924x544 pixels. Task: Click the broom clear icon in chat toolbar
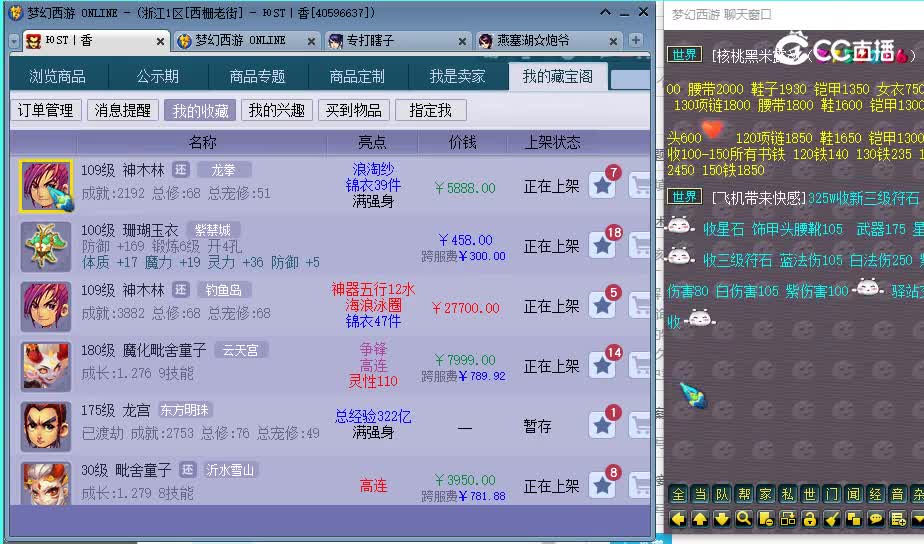[x=831, y=519]
